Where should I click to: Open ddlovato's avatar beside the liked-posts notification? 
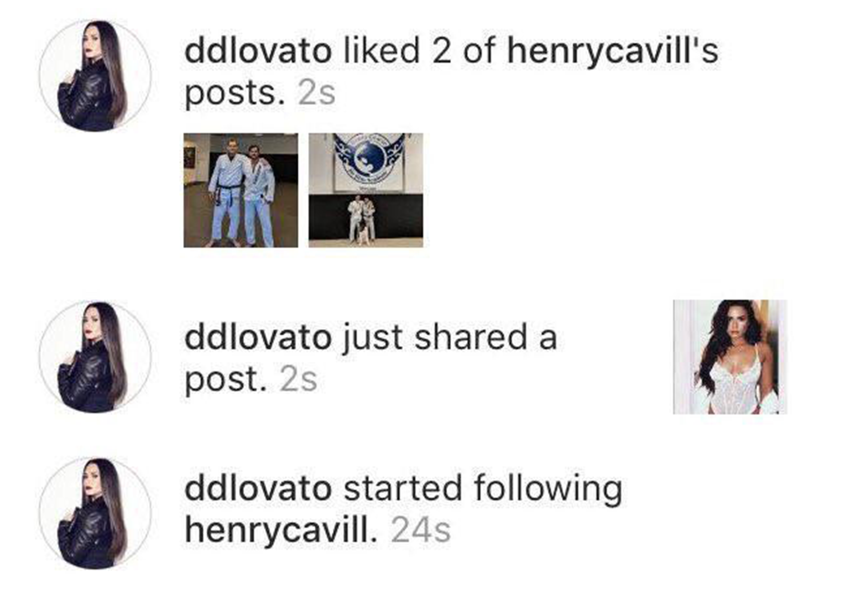(x=95, y=76)
